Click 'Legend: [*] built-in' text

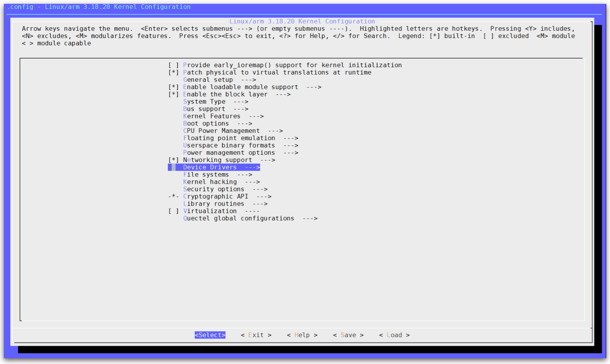[437, 36]
